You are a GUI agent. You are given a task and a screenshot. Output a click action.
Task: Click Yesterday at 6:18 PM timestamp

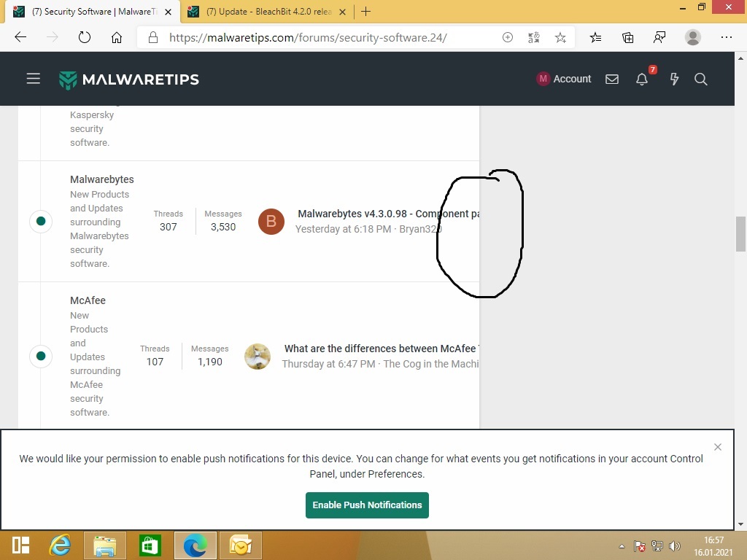click(343, 229)
